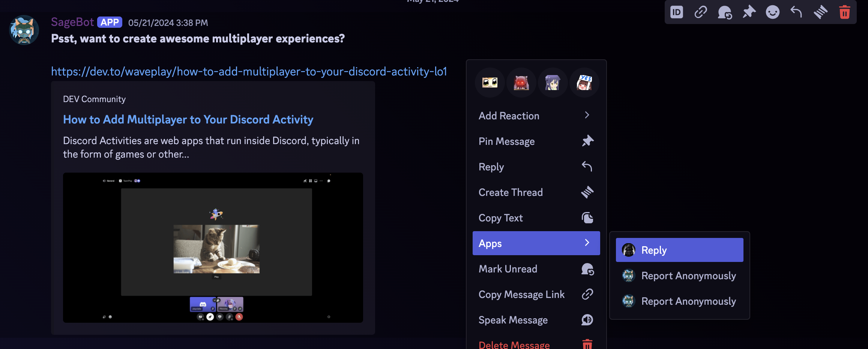Screen dimensions: 868x349
Task: React with the purple-haired girl emoji
Action: (x=553, y=83)
